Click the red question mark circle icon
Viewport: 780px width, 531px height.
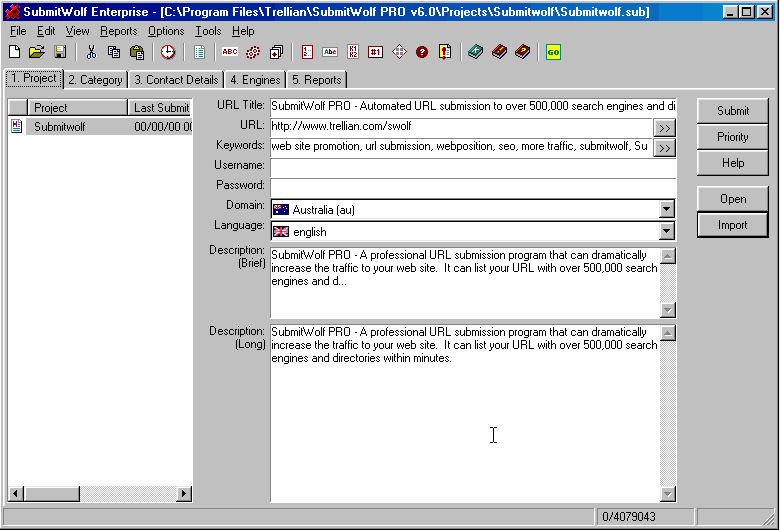click(x=422, y=52)
